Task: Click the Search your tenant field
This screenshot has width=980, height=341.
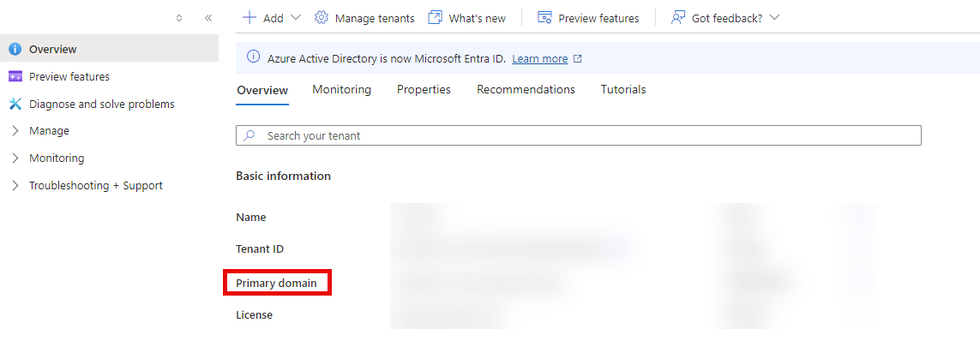Action: click(x=579, y=135)
